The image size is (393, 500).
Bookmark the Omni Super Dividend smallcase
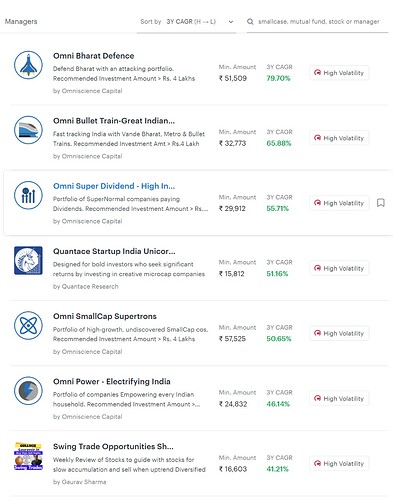tap(381, 203)
